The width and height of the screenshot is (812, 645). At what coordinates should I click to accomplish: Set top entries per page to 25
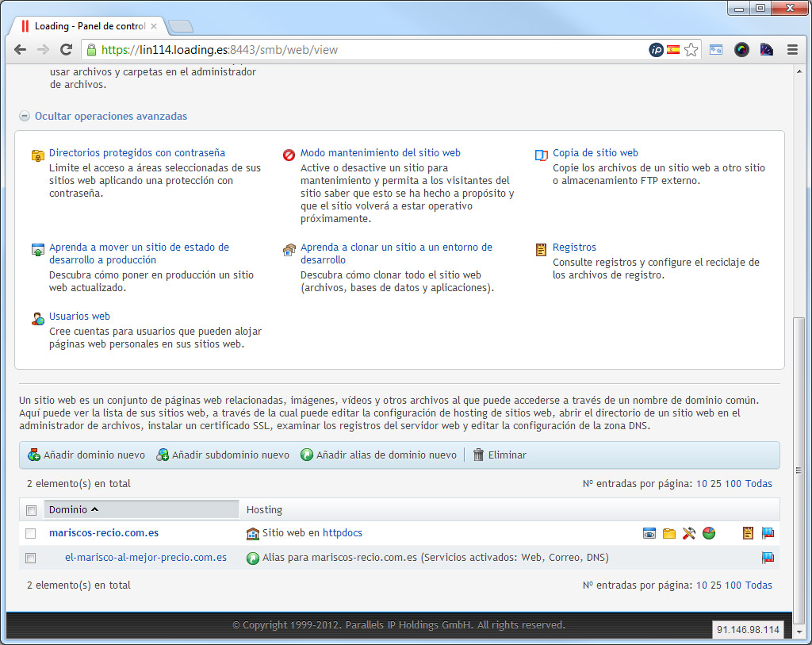click(716, 483)
